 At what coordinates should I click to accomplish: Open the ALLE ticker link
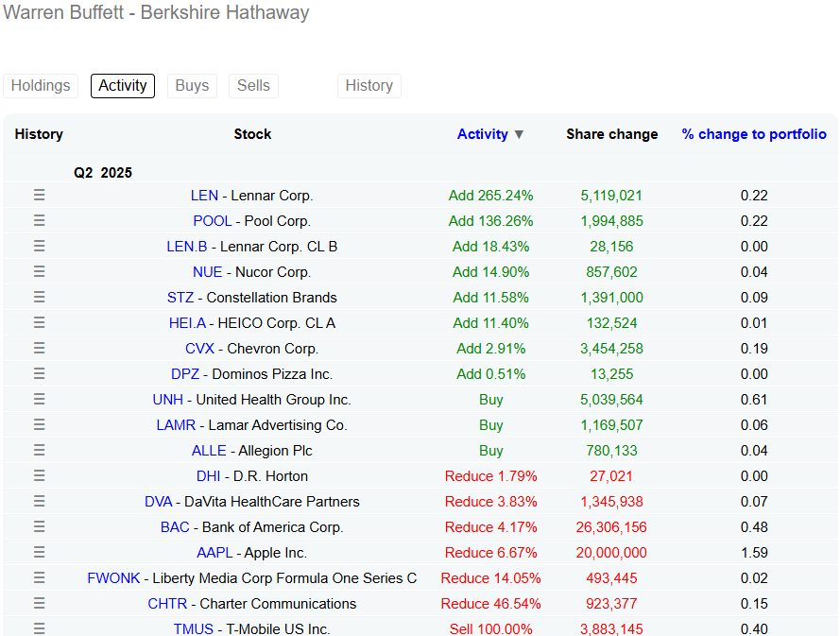(x=209, y=451)
